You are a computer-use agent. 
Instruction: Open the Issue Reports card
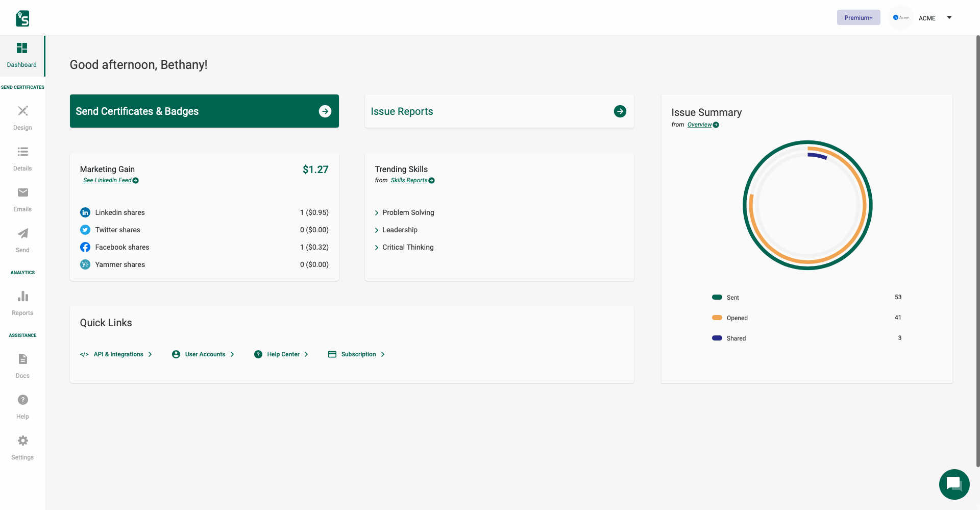point(499,111)
